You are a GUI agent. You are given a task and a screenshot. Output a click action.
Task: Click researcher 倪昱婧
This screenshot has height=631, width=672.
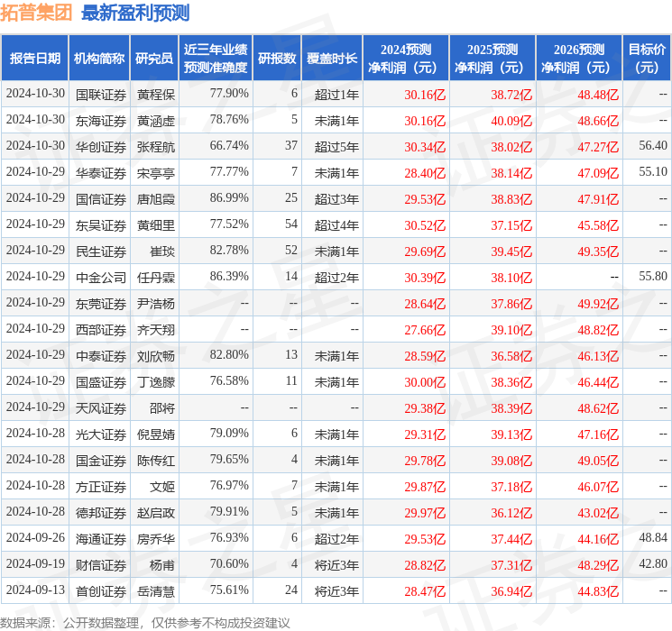[156, 434]
